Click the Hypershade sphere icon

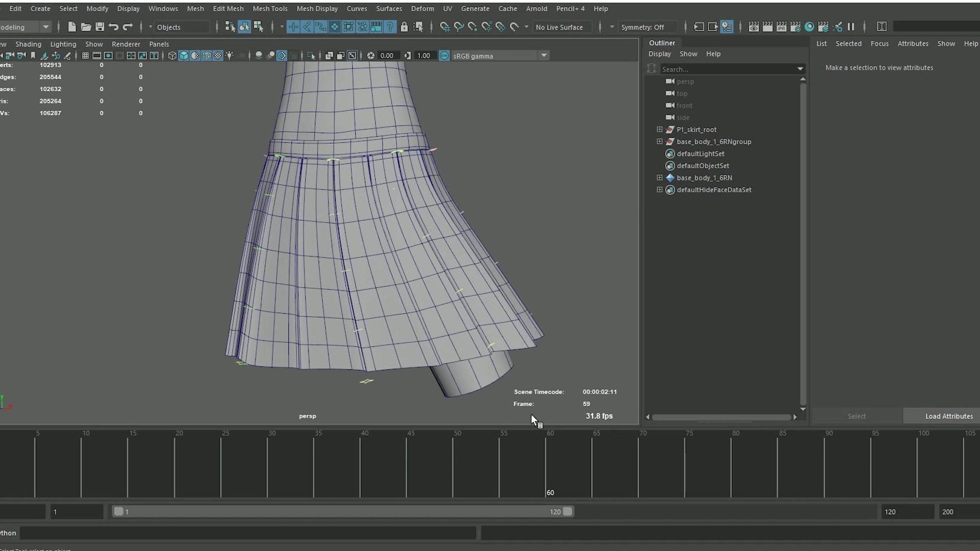point(810,27)
